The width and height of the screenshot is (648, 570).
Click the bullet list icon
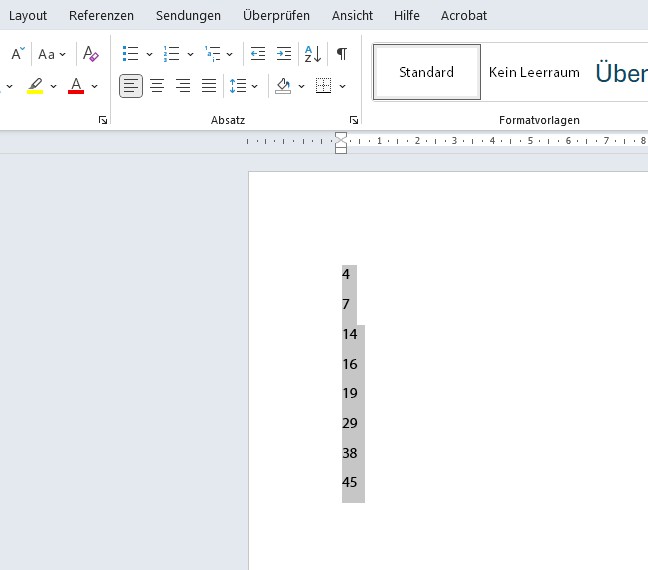(130, 54)
